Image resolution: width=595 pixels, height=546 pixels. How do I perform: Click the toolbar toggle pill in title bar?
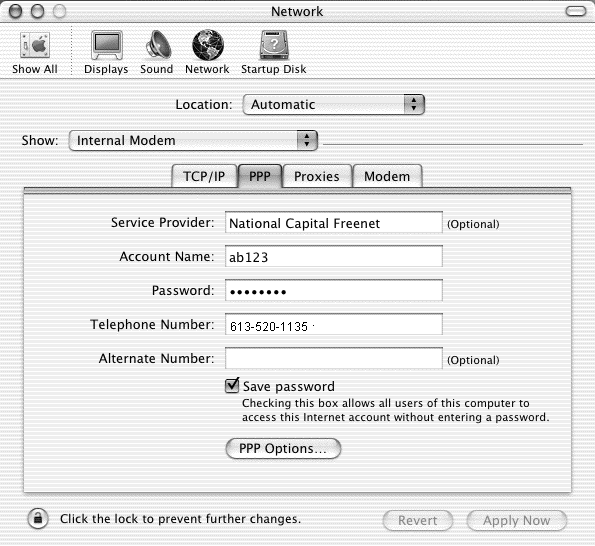pos(576,11)
